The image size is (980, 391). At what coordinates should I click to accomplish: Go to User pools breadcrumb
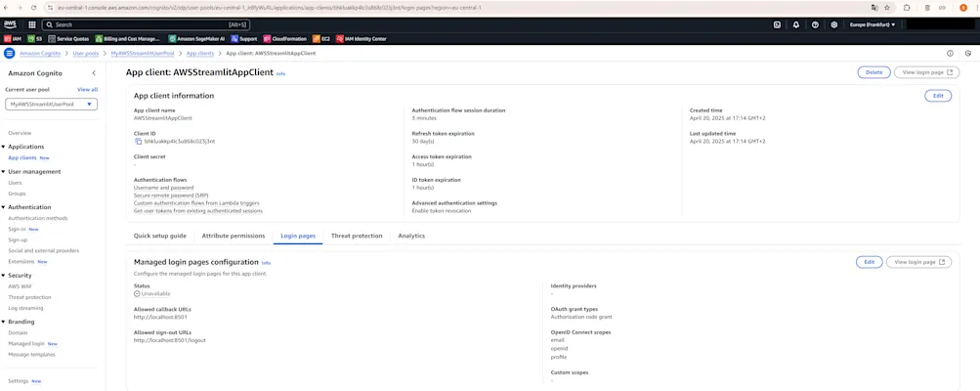click(x=86, y=53)
